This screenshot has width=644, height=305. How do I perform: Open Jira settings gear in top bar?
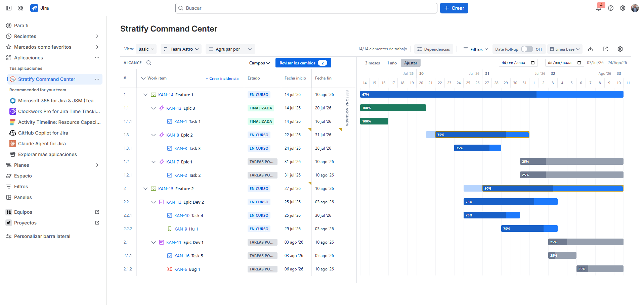coord(623,8)
